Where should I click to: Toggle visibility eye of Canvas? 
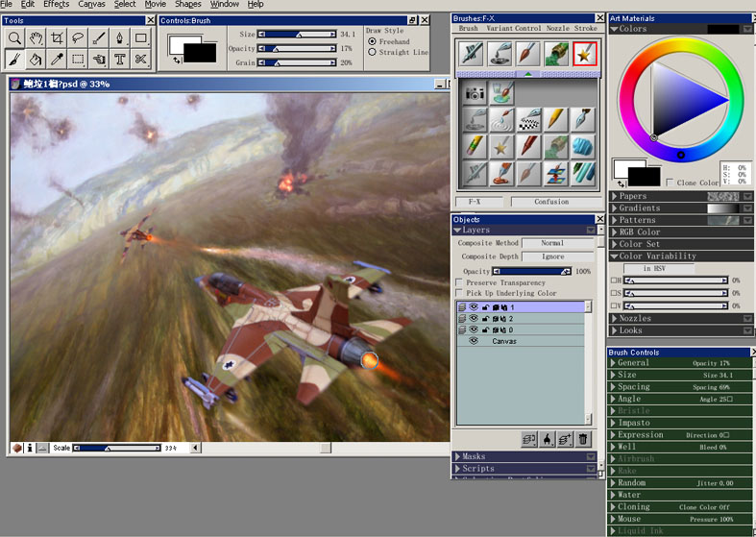coord(474,341)
